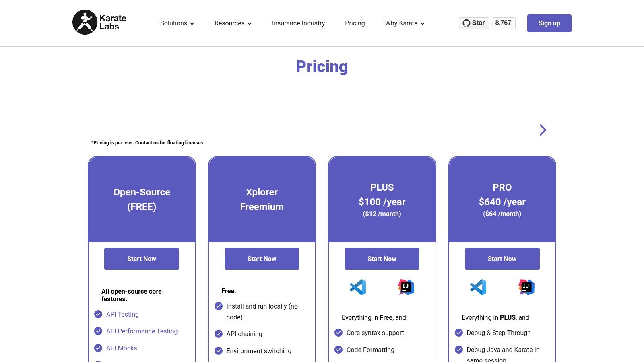The width and height of the screenshot is (644, 362).
Task: Click the checkmark beside API Testing
Action: click(98, 314)
